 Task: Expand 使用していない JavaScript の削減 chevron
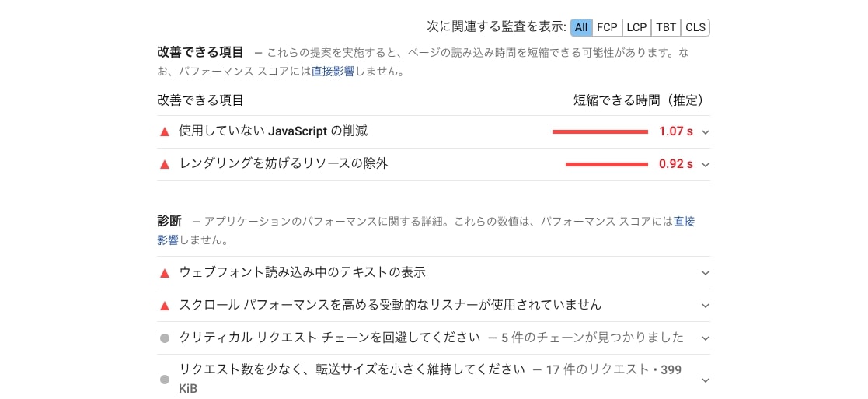pyautogui.click(x=705, y=132)
